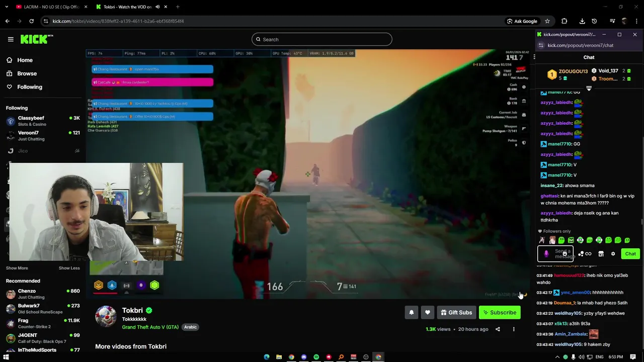Open the Grand Theft Auto V (GTA) category
Image resolution: width=644 pixels, height=362 pixels.
[150, 327]
